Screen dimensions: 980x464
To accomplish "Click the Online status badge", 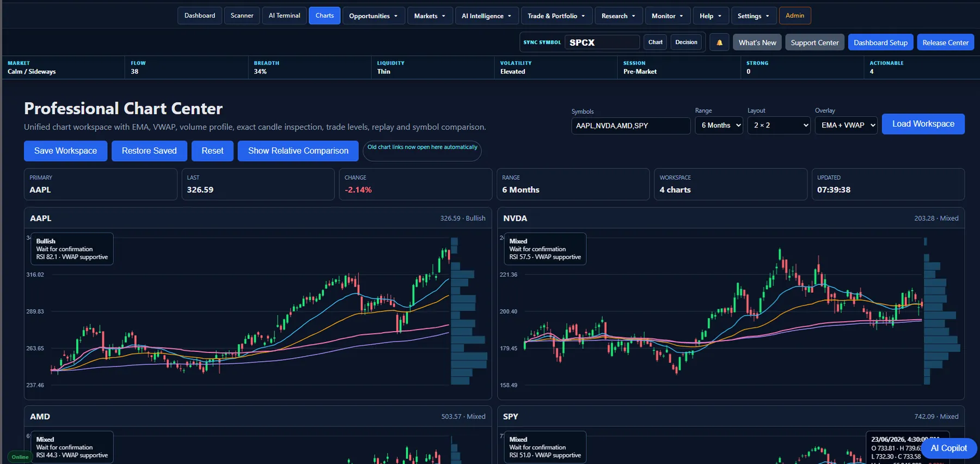I will (x=20, y=457).
